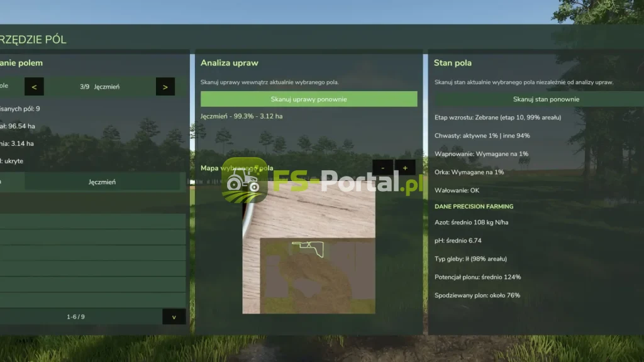Click the Azot: średnio 108 kg N/ha line
This screenshot has height=362, width=644.
[x=472, y=222]
